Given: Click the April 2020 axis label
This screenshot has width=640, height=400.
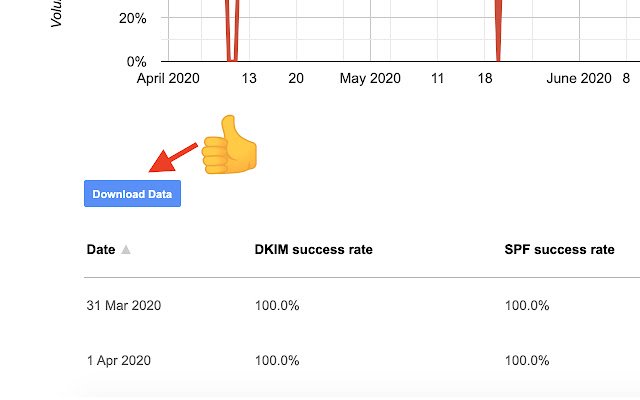Looking at the screenshot, I should click(x=168, y=79).
